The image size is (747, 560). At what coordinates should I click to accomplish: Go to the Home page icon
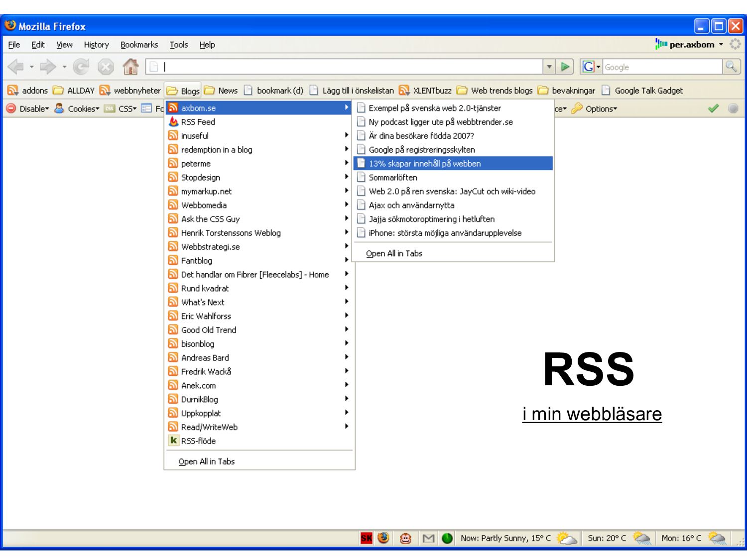pos(130,66)
